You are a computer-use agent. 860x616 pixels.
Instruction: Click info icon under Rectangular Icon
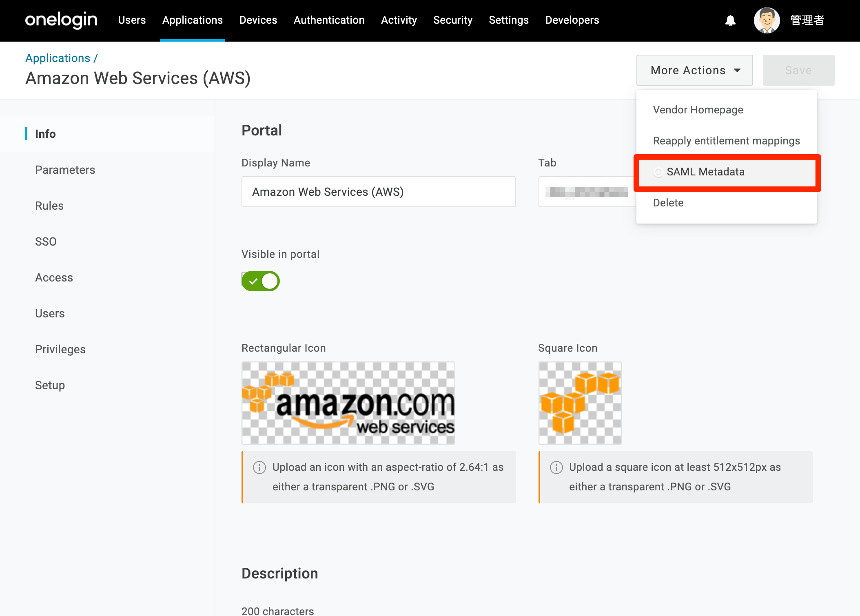[259, 467]
